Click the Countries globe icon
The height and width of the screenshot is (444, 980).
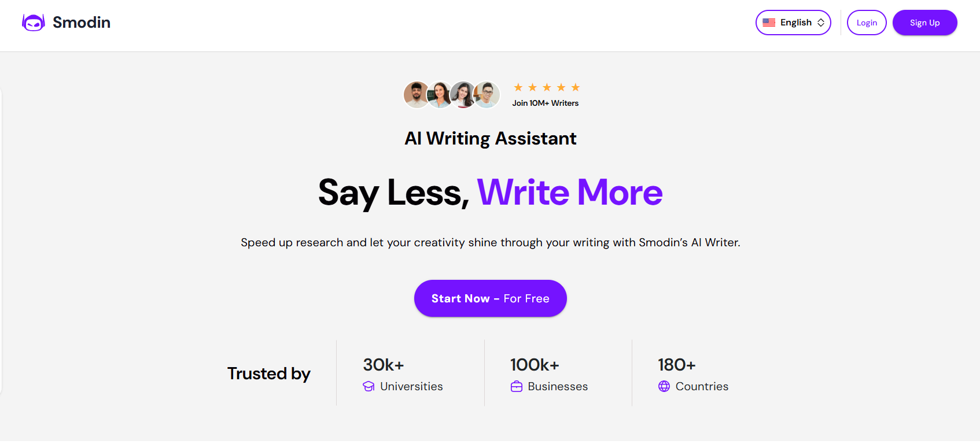click(664, 386)
